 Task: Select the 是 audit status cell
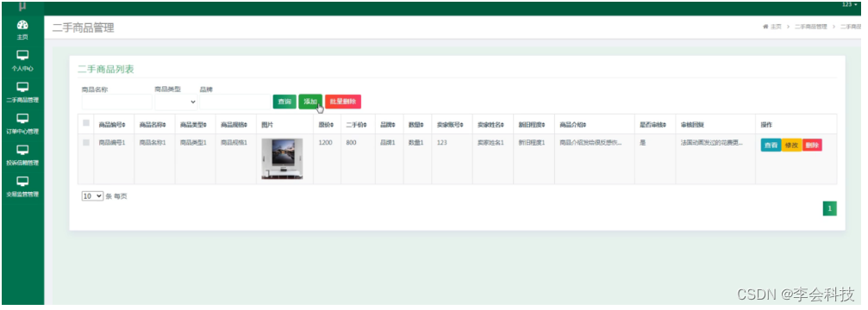(x=643, y=143)
